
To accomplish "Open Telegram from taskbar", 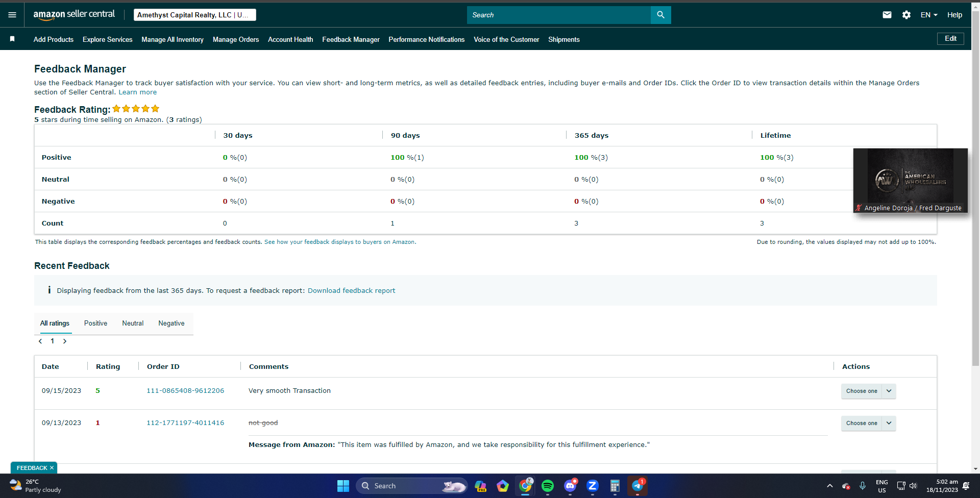I will [638, 486].
